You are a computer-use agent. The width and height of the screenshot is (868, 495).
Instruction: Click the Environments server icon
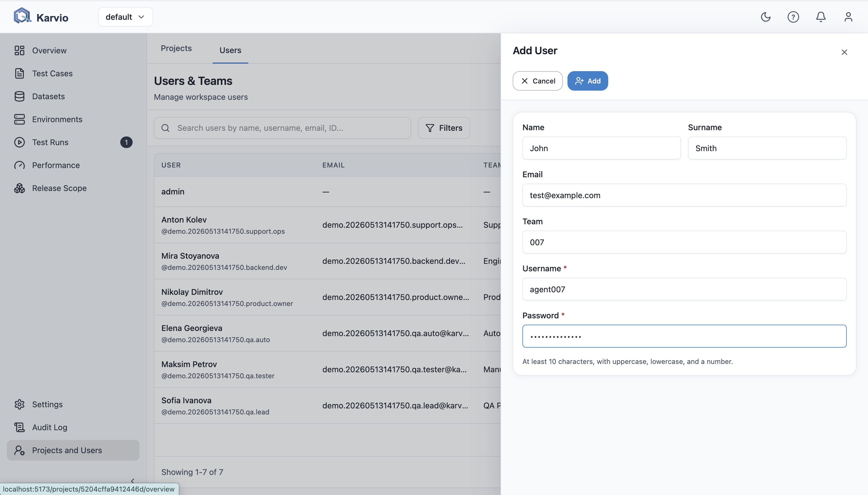(x=20, y=119)
